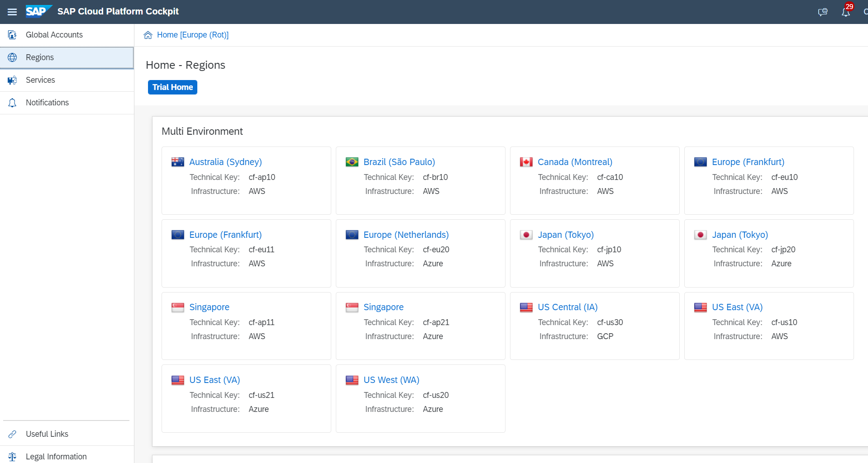Open Europe (Frankfurt) link with key cf-eu10
The image size is (868, 463).
click(748, 162)
